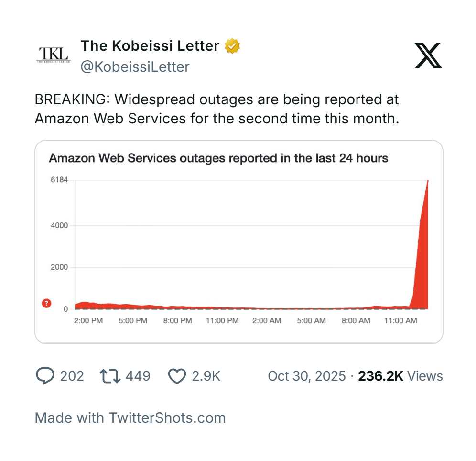Click the Made with TwitterShots.com text
476x461 pixels.
(130, 417)
